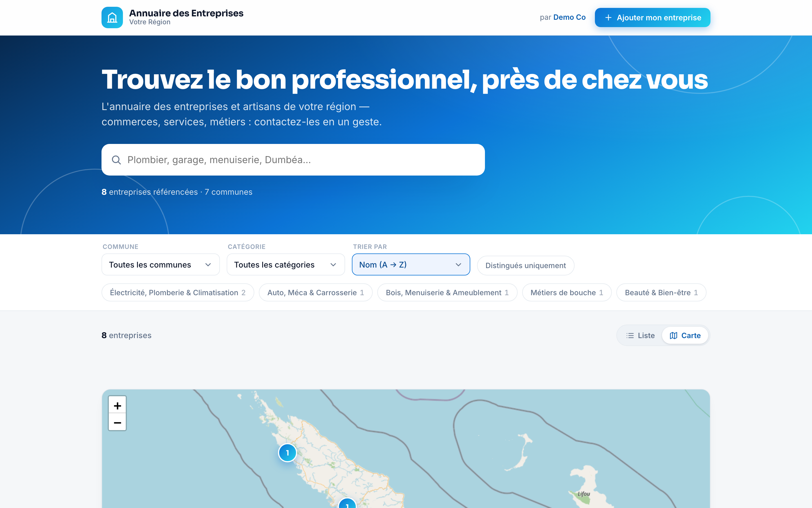812x508 pixels.
Task: Click the hero headline Trouvez le bon professionnel
Action: pos(405,80)
